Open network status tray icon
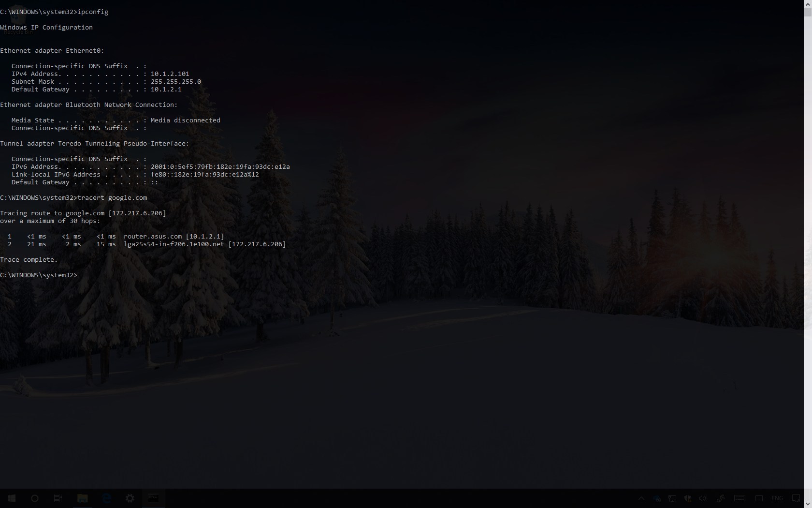Viewport: 812px width, 508px height. (672, 498)
